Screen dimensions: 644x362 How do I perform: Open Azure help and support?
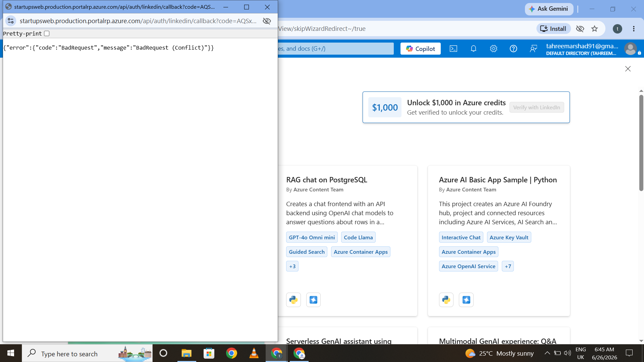[513, 49]
